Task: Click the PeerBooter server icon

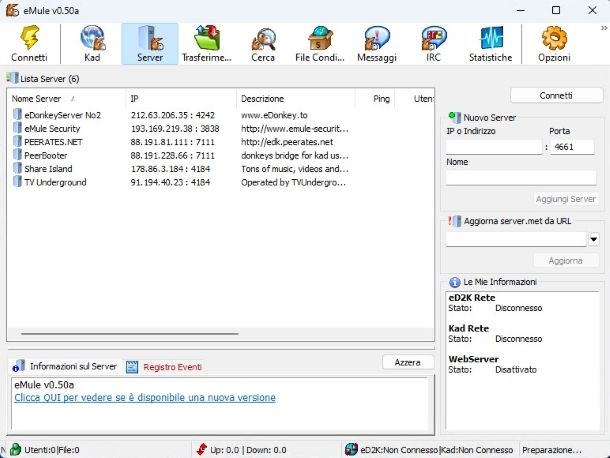Action: (18, 155)
